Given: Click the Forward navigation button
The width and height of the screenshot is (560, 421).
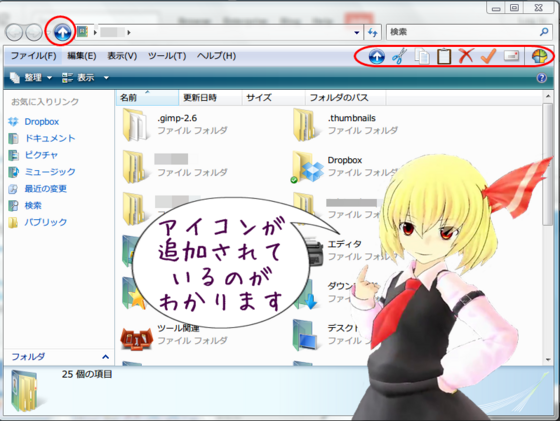Looking at the screenshot, I should tap(34, 32).
